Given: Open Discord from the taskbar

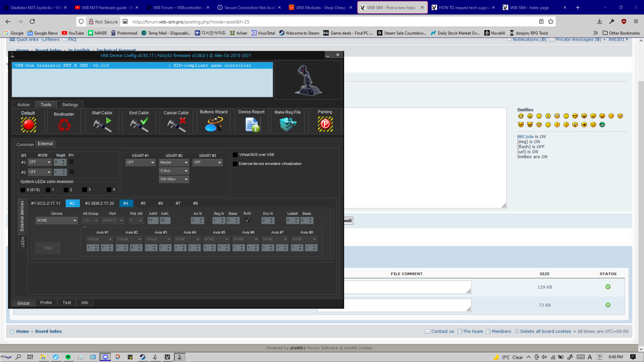Looking at the screenshot, I should 105,357.
